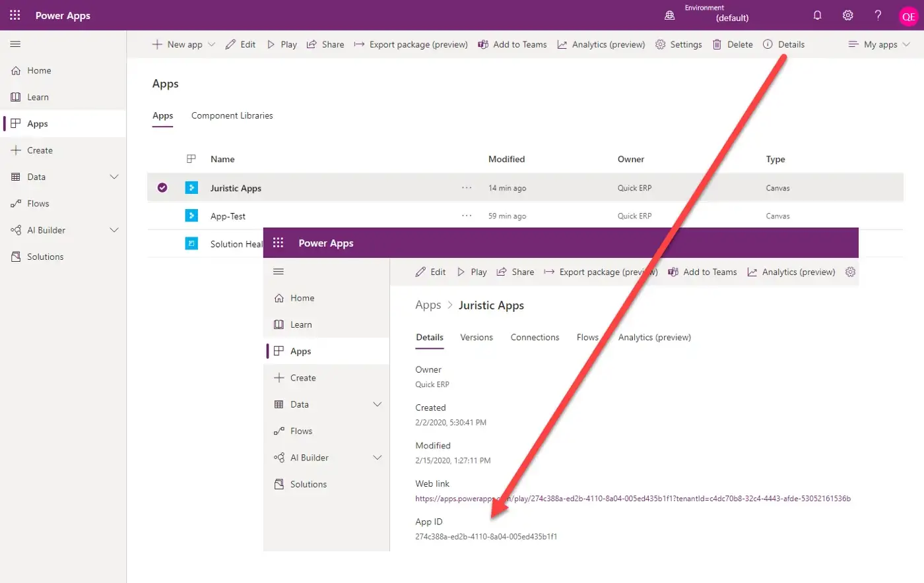Click Edit in the inset window toolbar

click(430, 272)
